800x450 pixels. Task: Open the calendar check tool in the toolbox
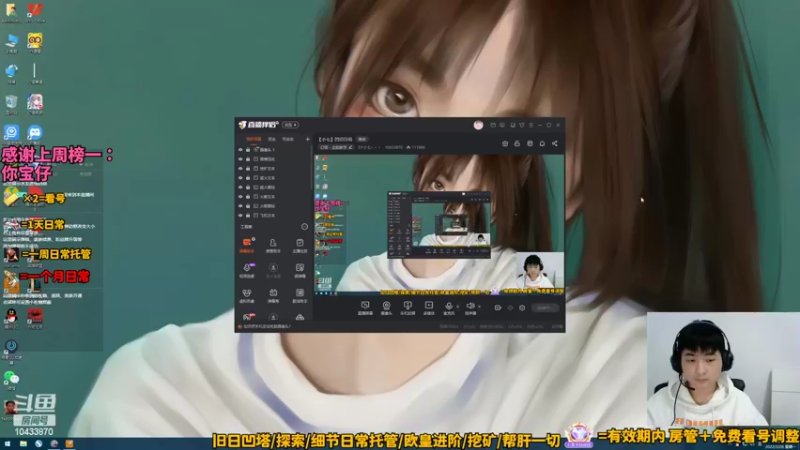point(299,245)
